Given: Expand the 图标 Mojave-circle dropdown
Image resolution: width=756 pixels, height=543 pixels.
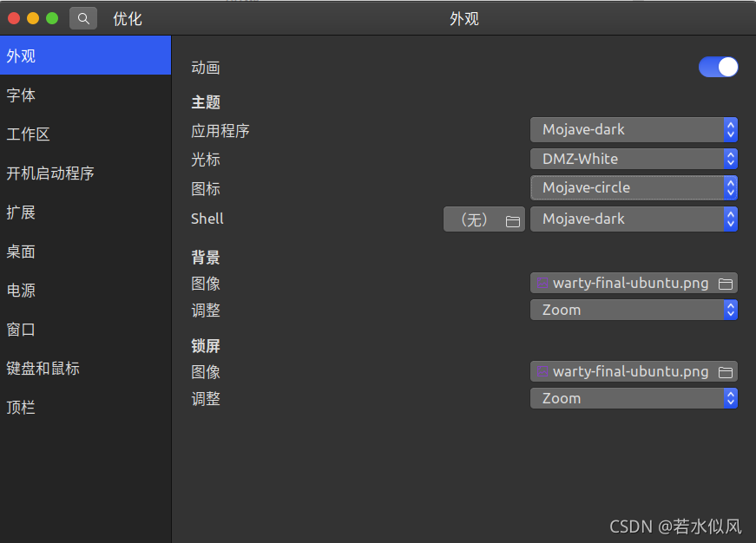Looking at the screenshot, I should (x=634, y=188).
